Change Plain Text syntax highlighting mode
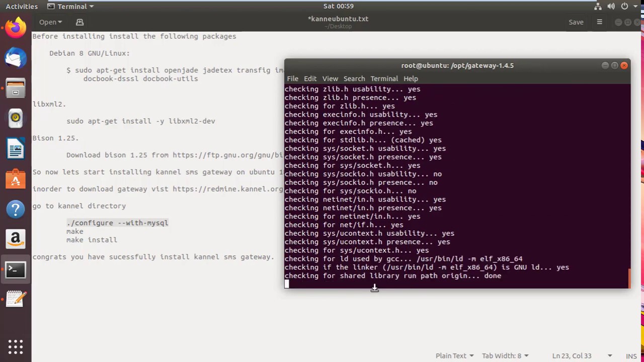This screenshot has width=644, height=362. pyautogui.click(x=455, y=355)
